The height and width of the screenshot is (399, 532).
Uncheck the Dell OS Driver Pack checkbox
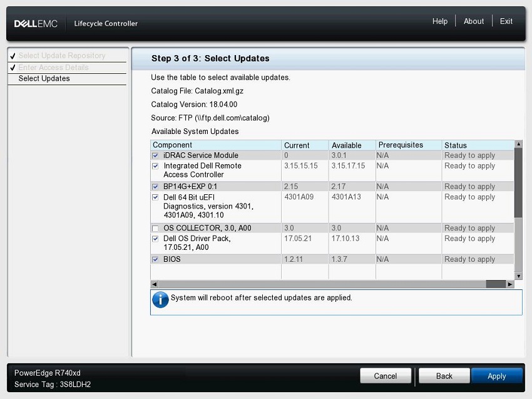[x=155, y=239]
